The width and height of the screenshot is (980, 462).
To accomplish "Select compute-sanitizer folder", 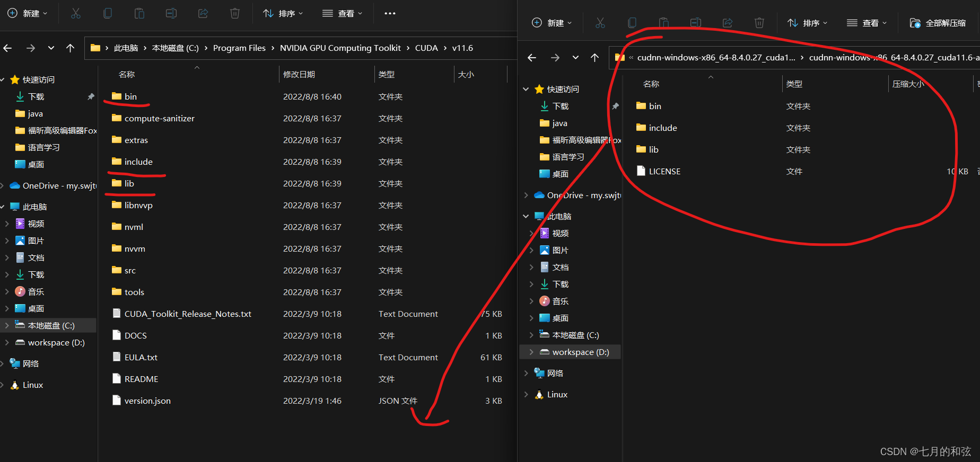I will click(160, 118).
